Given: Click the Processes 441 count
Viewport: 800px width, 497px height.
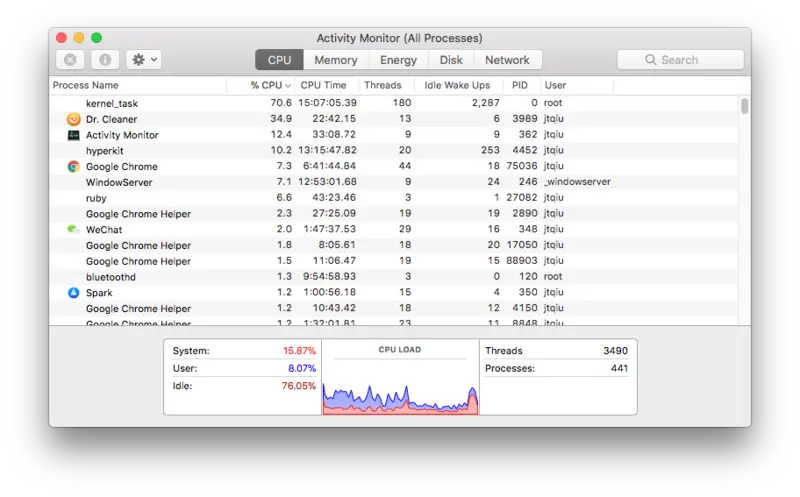Looking at the screenshot, I should (x=619, y=368).
